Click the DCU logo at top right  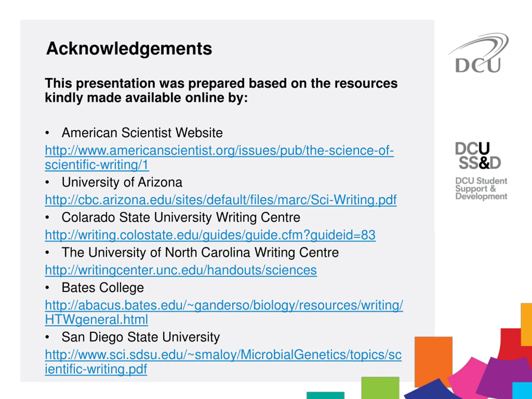point(479,53)
